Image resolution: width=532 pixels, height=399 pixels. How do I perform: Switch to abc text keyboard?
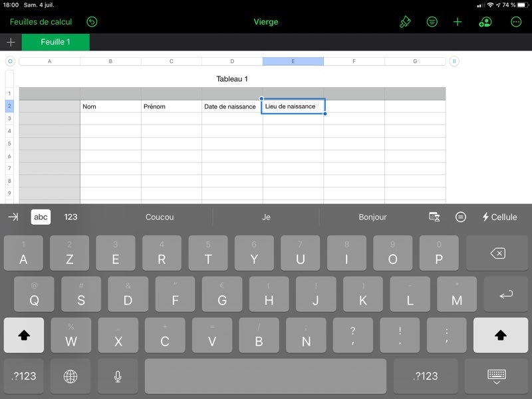pos(41,217)
